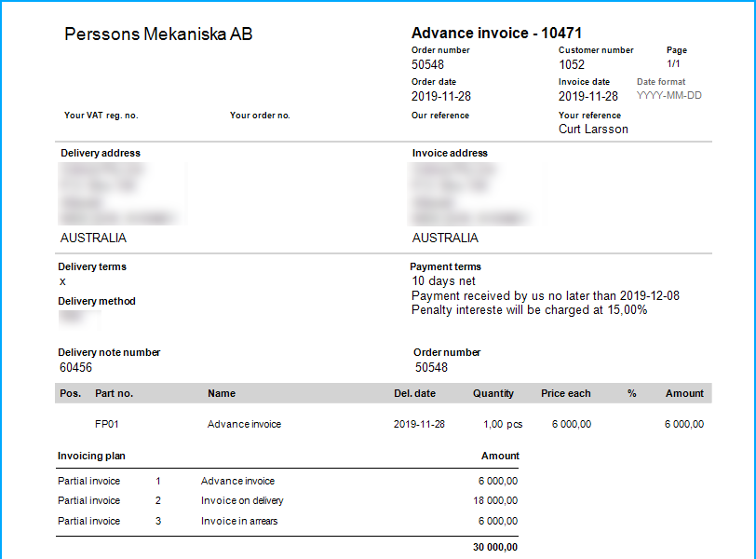The width and height of the screenshot is (756, 559).
Task: Click the Part no. column header
Action: pos(114,393)
